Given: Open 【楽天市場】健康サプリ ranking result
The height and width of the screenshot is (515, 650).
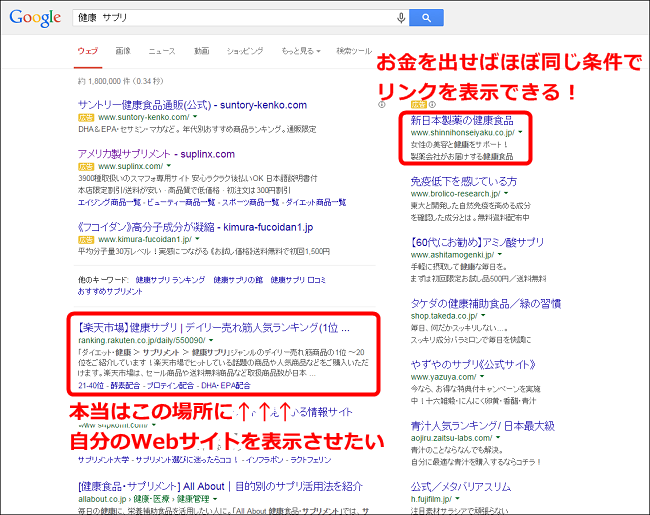Looking at the screenshot, I should [214, 328].
